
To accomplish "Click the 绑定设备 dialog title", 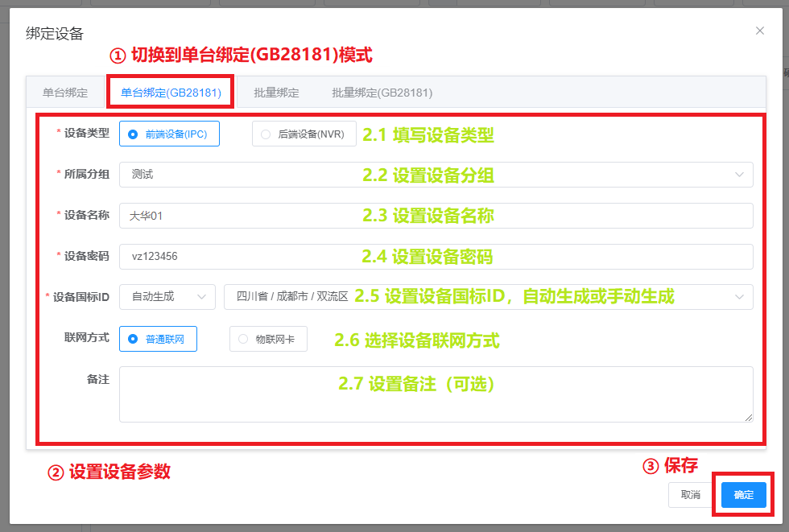I will tap(55, 34).
